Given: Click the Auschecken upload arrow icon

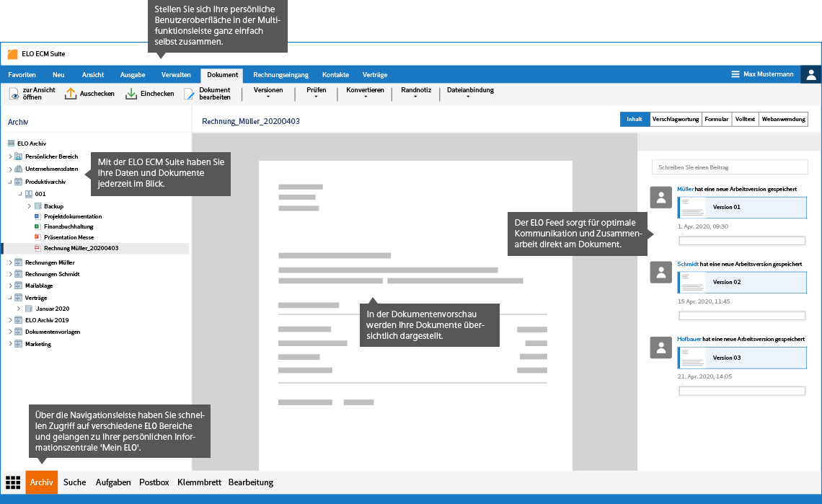Looking at the screenshot, I should (70, 94).
